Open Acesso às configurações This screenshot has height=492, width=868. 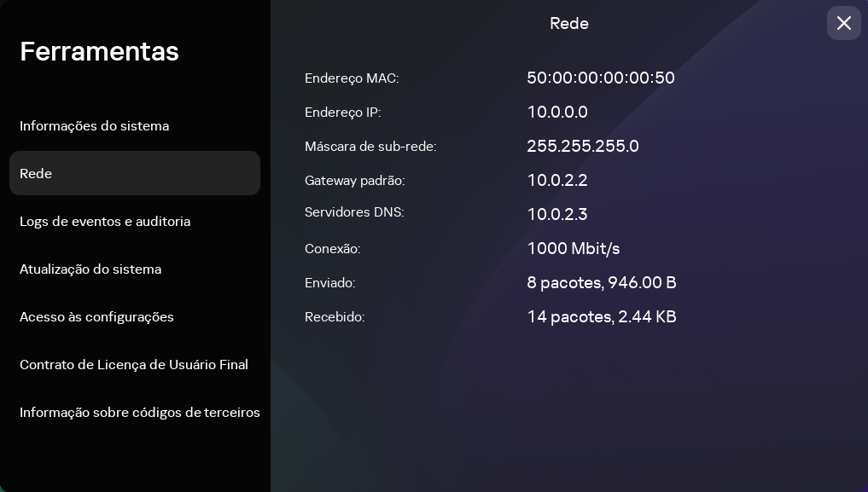96,317
